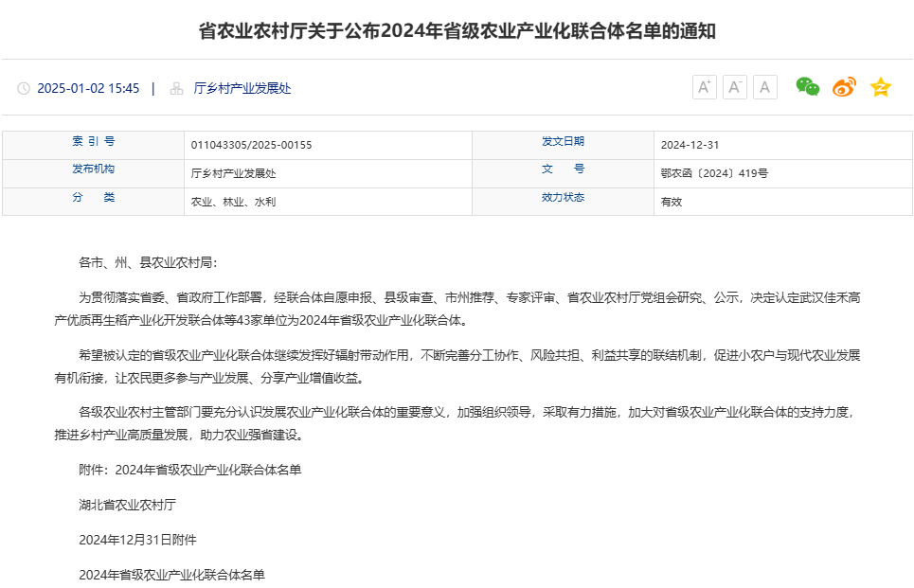Click the A+ icon to increase font size
This screenshot has height=588, width=914.
pyautogui.click(x=704, y=86)
